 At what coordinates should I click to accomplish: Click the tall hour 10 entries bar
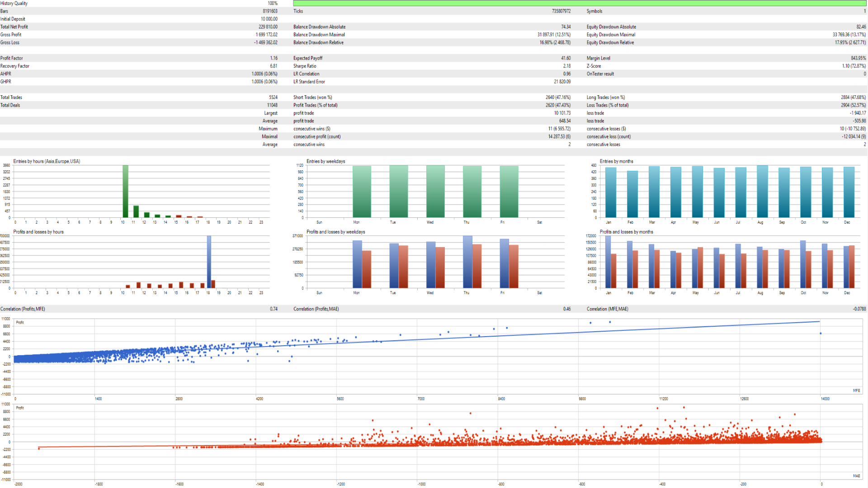[125, 191]
